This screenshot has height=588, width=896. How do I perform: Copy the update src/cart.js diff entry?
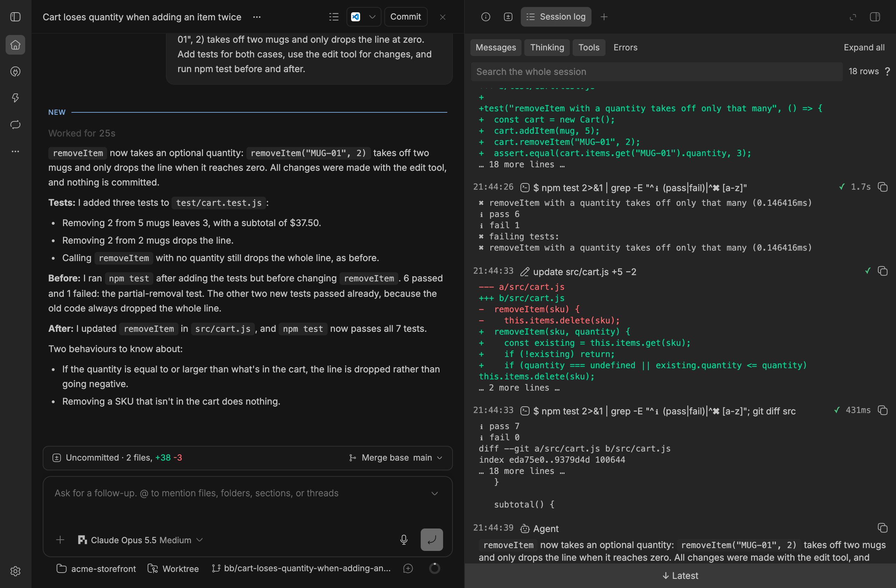pyautogui.click(x=882, y=271)
